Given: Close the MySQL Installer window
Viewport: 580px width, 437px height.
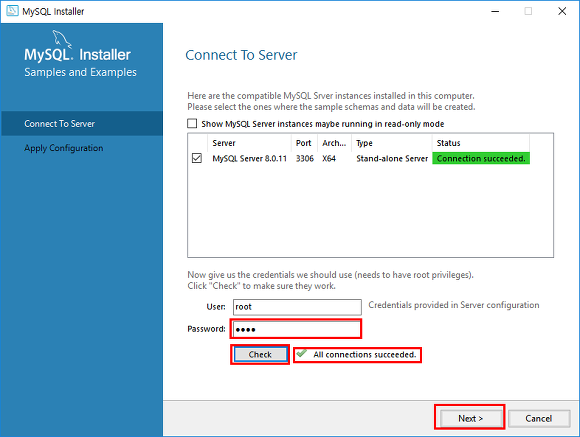Looking at the screenshot, I should point(562,11).
